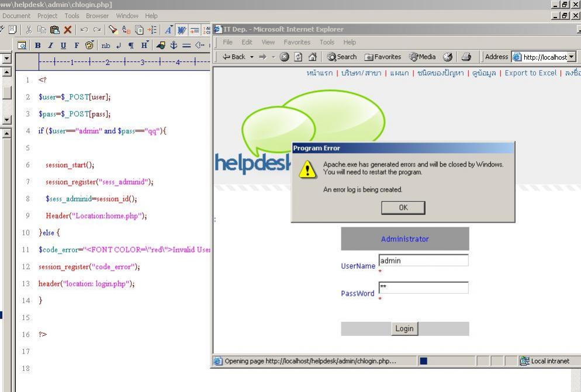Click the Cut scissors icon in editor toolbar
581x392 pixels.
29,30
